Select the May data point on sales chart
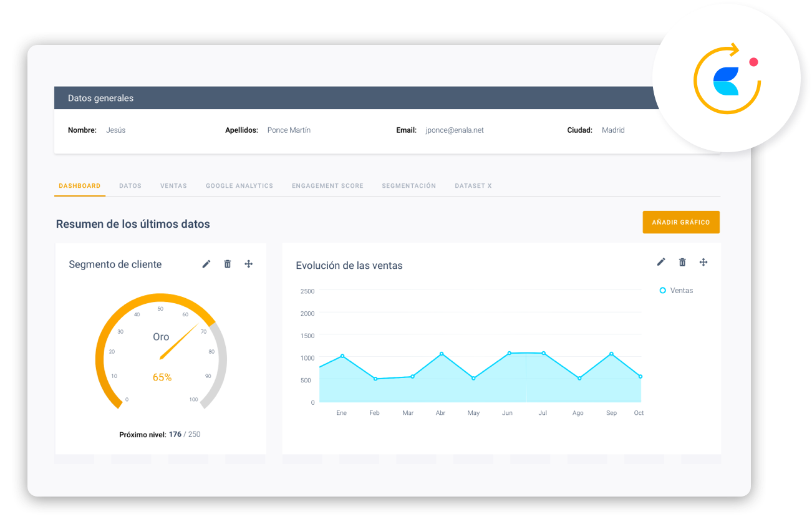This screenshot has height=524, width=812. click(473, 378)
